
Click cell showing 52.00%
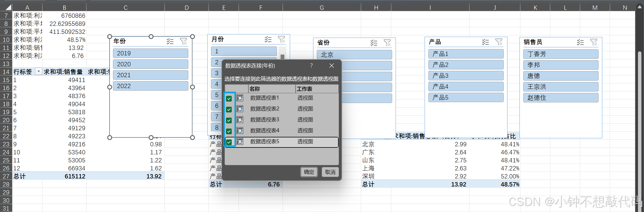click(495, 176)
